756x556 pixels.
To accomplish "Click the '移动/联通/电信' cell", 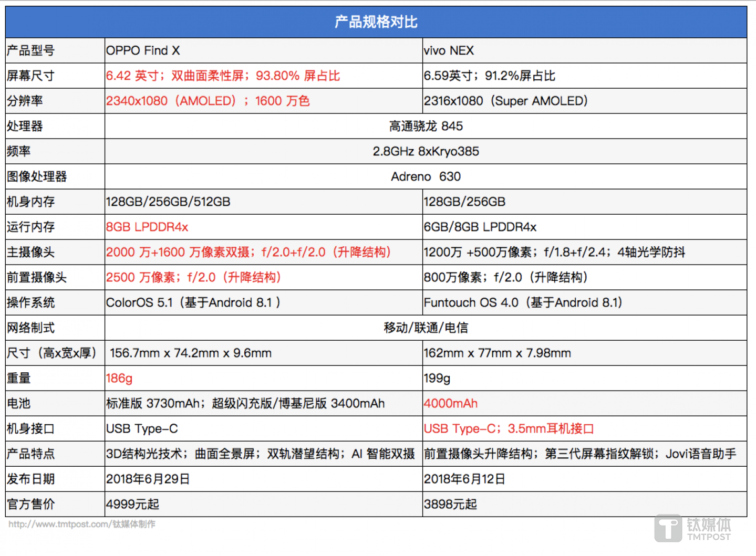I will tap(426, 328).
